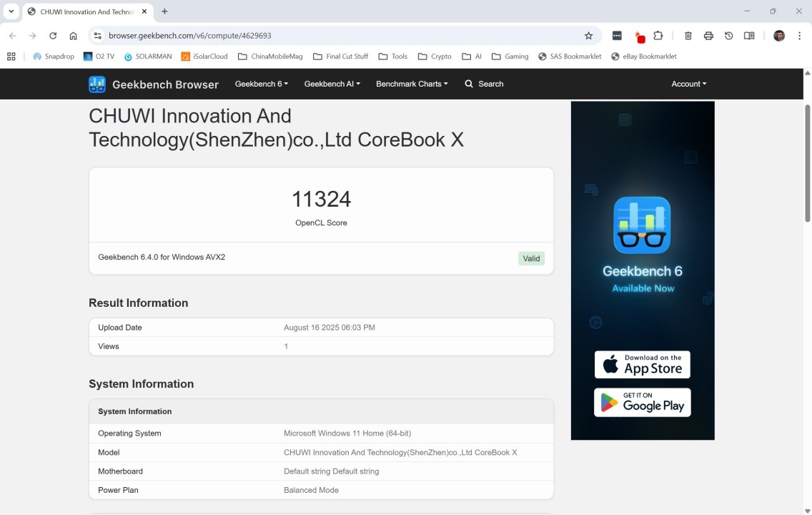812x515 pixels.
Task: Click the Geekbench 6 ad logo image
Action: tap(642, 225)
